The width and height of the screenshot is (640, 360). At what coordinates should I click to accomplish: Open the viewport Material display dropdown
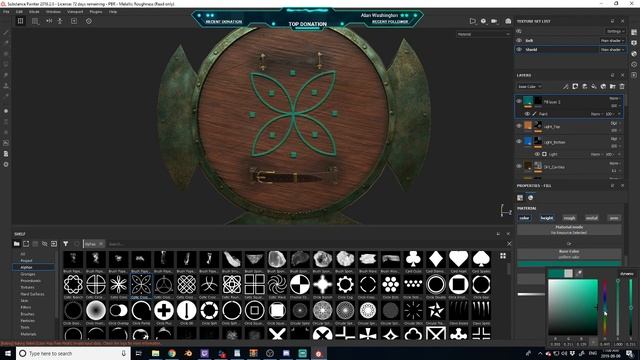(x=483, y=34)
